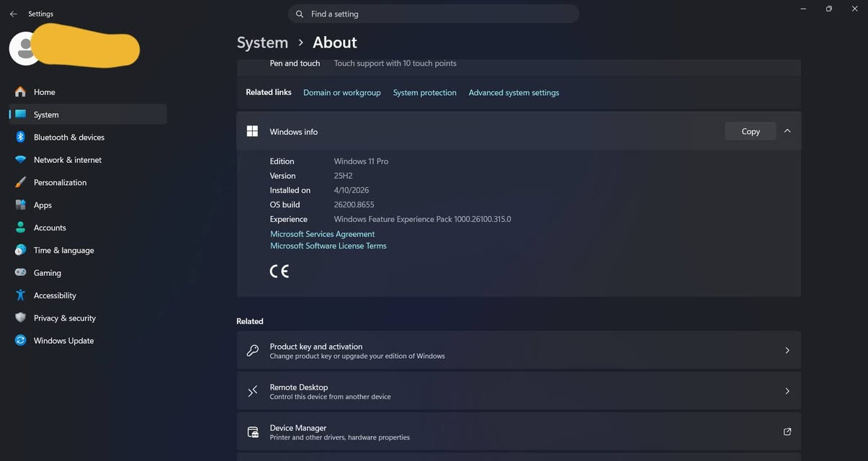Click OS build value 26200.8655

[x=354, y=205]
